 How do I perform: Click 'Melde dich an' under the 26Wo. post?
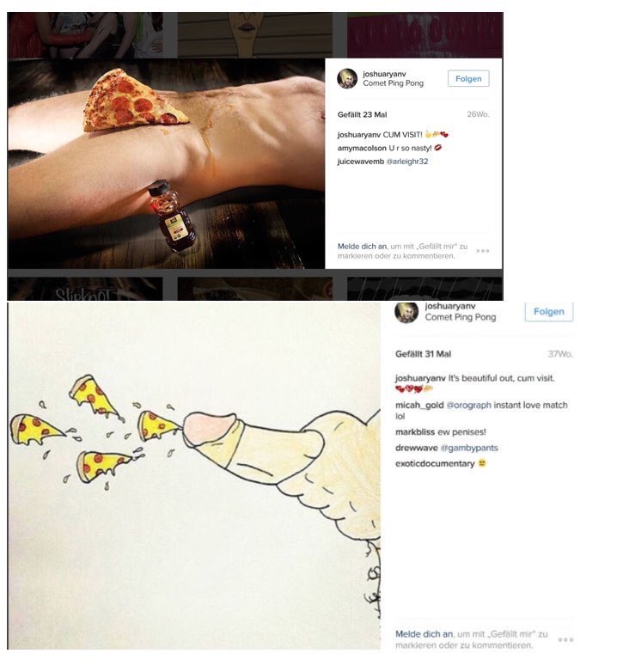(x=362, y=247)
